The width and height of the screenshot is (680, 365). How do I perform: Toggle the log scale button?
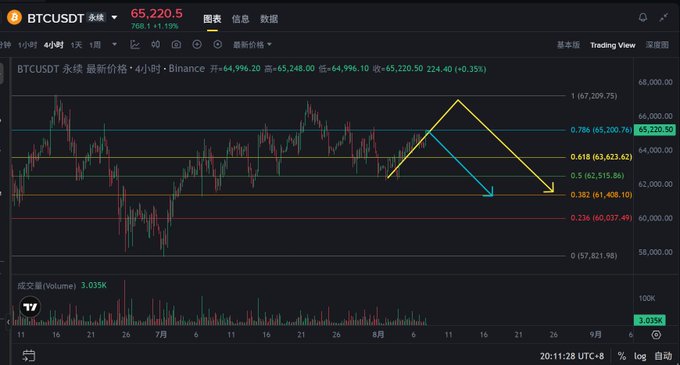pyautogui.click(x=640, y=356)
